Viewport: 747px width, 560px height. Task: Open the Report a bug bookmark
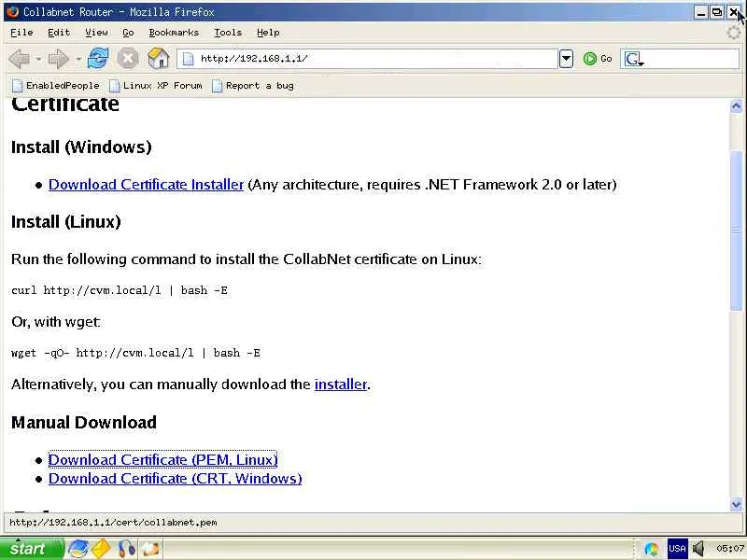pos(253,86)
